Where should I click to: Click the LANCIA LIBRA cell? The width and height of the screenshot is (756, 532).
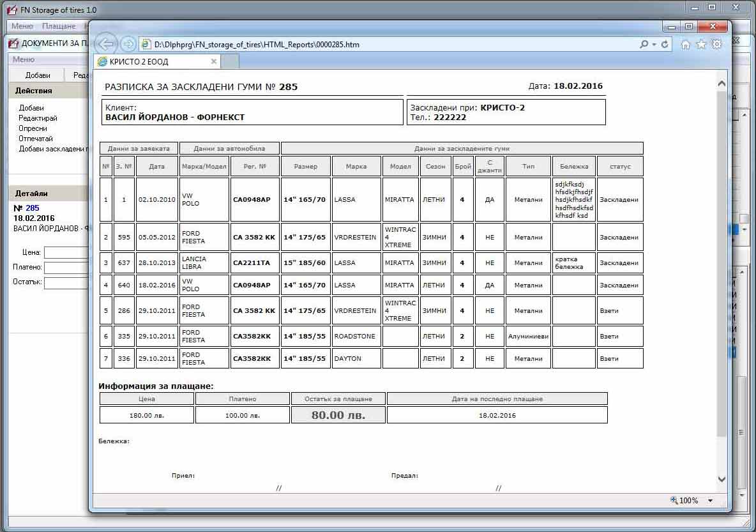tap(204, 263)
